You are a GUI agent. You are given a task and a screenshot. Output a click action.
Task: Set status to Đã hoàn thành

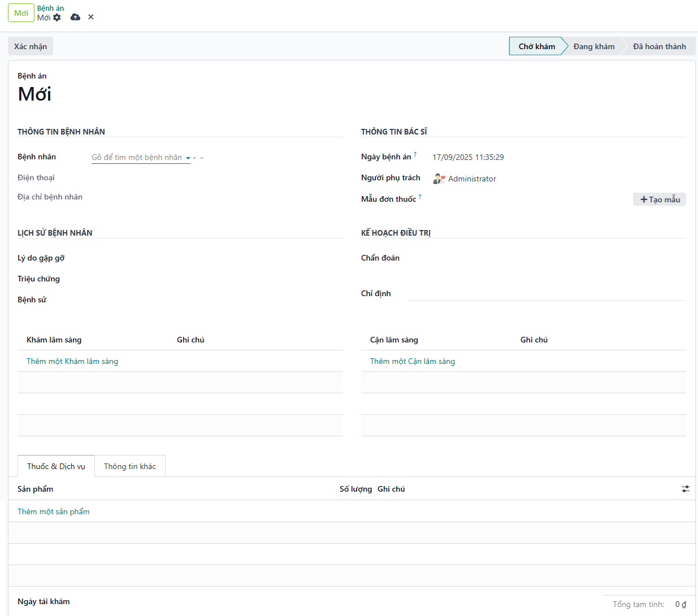click(x=659, y=46)
